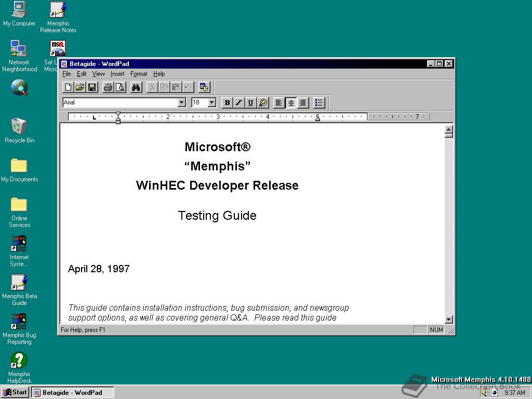Click the 'April 28, 1997' date text

click(99, 269)
